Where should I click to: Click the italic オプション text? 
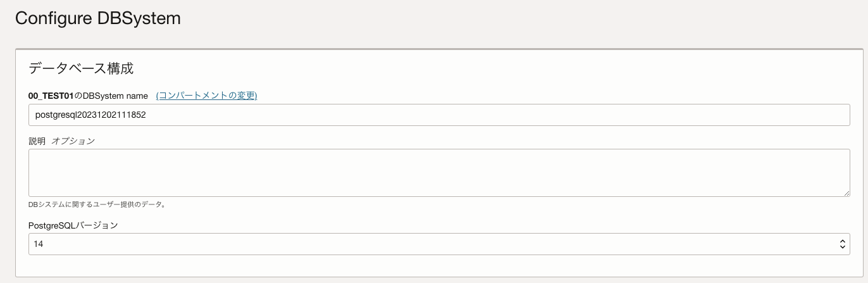click(73, 141)
